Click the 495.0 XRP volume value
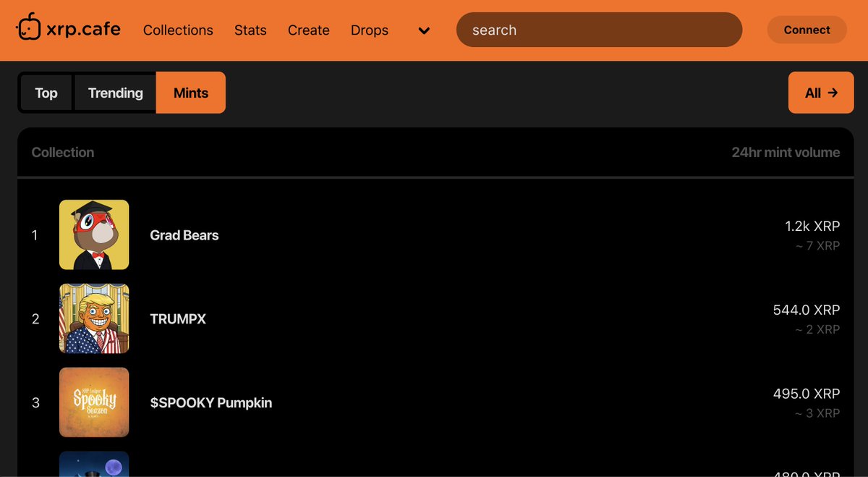 click(x=807, y=394)
